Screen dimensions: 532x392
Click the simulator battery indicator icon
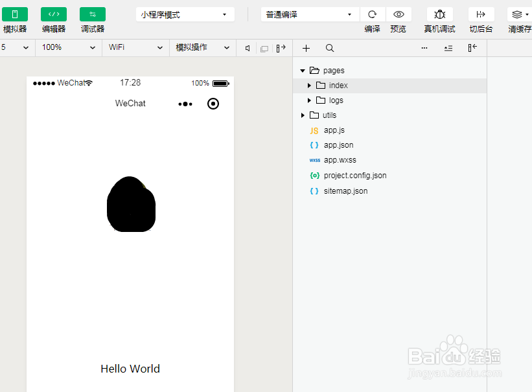221,83
